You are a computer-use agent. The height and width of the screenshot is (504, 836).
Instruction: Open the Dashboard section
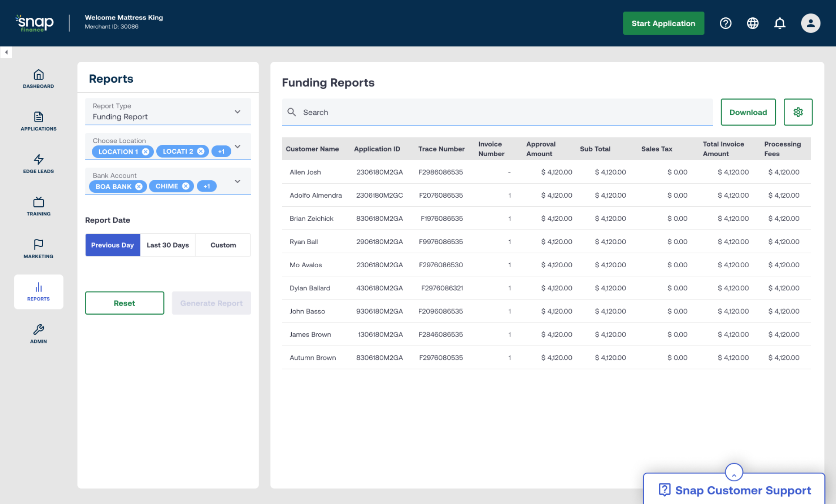[38, 79]
